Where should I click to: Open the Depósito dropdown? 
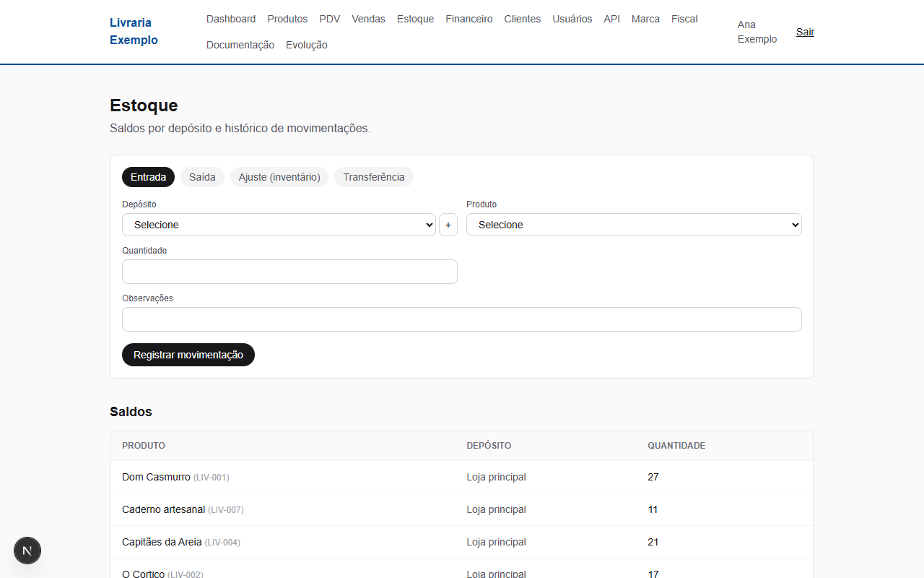(x=279, y=225)
